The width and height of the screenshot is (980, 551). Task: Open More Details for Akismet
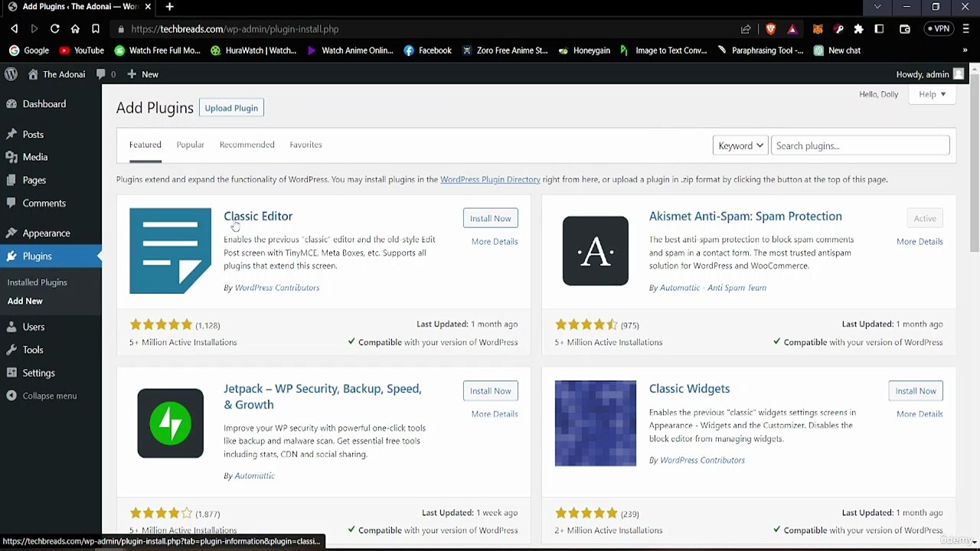(x=920, y=241)
